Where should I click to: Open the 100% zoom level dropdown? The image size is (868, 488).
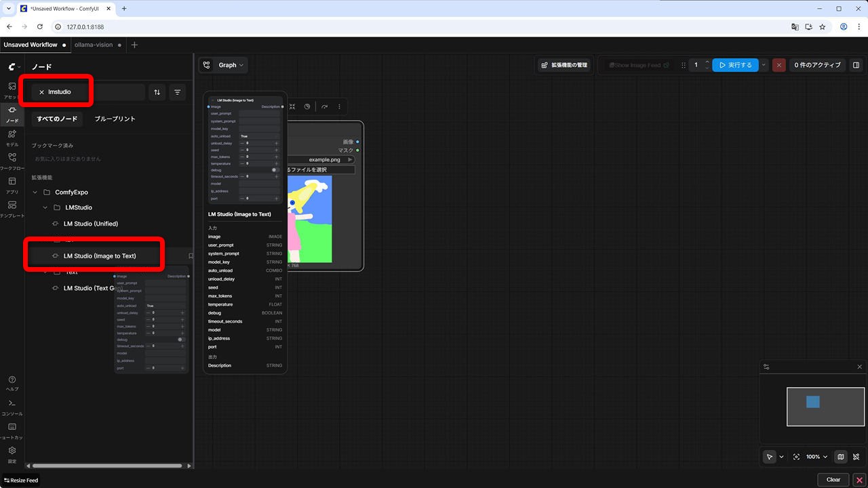pos(816,457)
